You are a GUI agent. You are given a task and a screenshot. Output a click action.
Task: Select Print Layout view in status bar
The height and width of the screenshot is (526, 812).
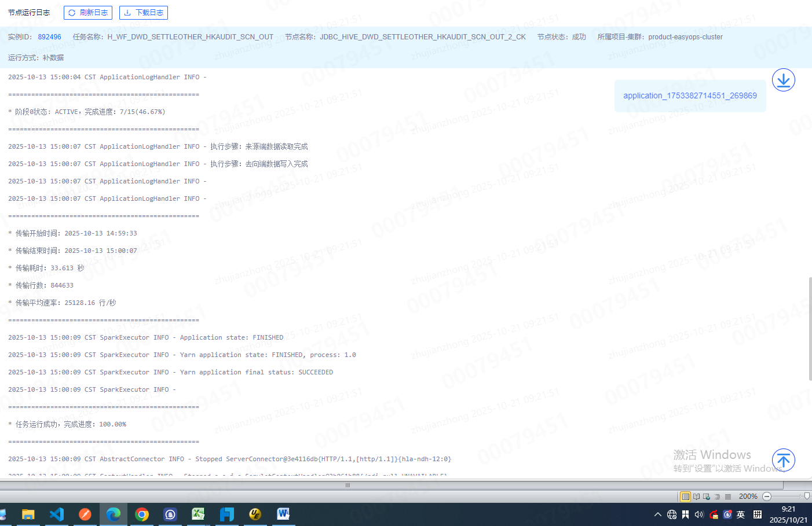685,496
